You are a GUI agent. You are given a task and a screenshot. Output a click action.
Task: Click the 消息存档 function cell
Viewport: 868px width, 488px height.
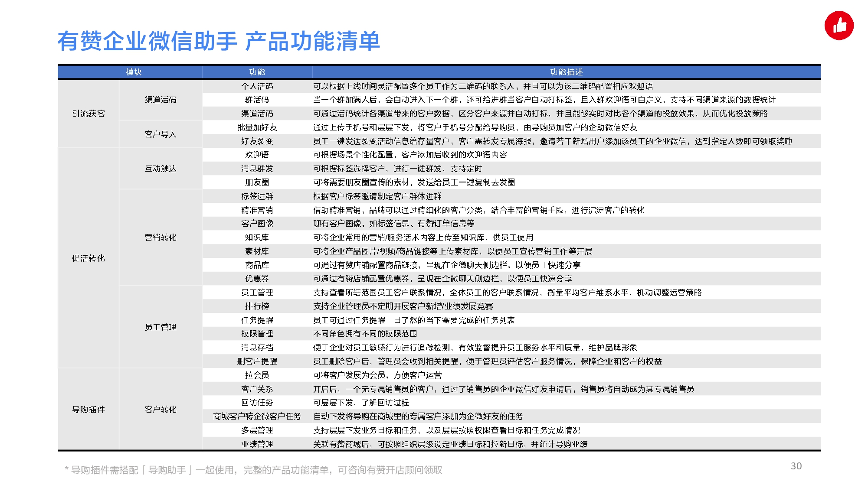point(257,348)
